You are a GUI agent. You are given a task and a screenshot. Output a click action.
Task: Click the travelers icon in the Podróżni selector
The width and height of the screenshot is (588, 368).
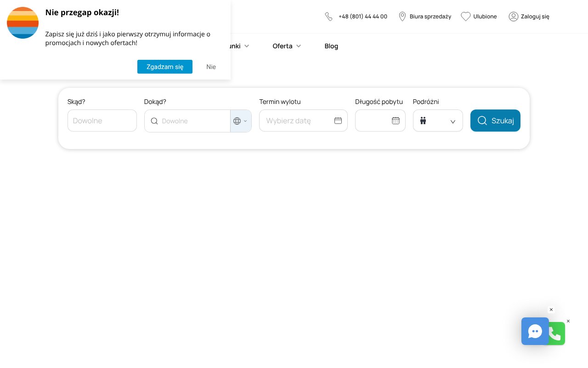(x=423, y=121)
